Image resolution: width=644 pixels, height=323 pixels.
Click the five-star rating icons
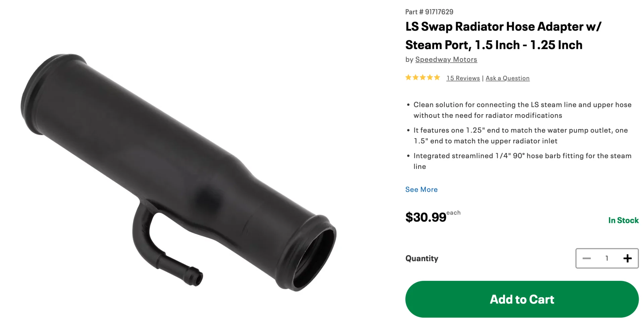point(423,78)
